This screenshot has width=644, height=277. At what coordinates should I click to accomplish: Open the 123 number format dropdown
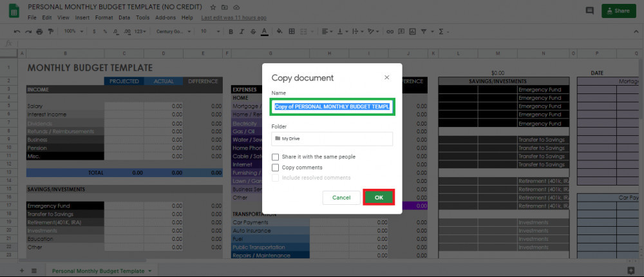click(x=140, y=31)
